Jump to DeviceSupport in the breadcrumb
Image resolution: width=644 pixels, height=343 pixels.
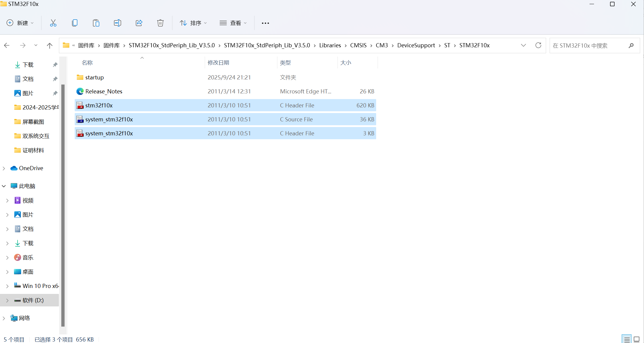coord(416,45)
